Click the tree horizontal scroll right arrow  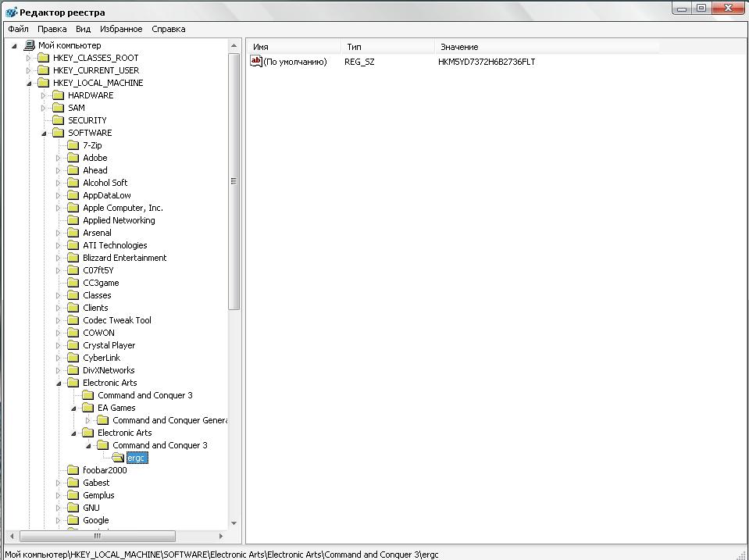click(x=221, y=536)
